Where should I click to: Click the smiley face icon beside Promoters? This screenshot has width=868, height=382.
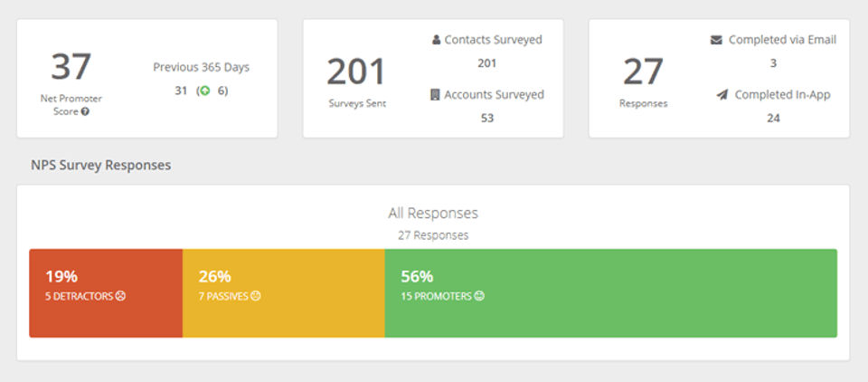tap(479, 296)
